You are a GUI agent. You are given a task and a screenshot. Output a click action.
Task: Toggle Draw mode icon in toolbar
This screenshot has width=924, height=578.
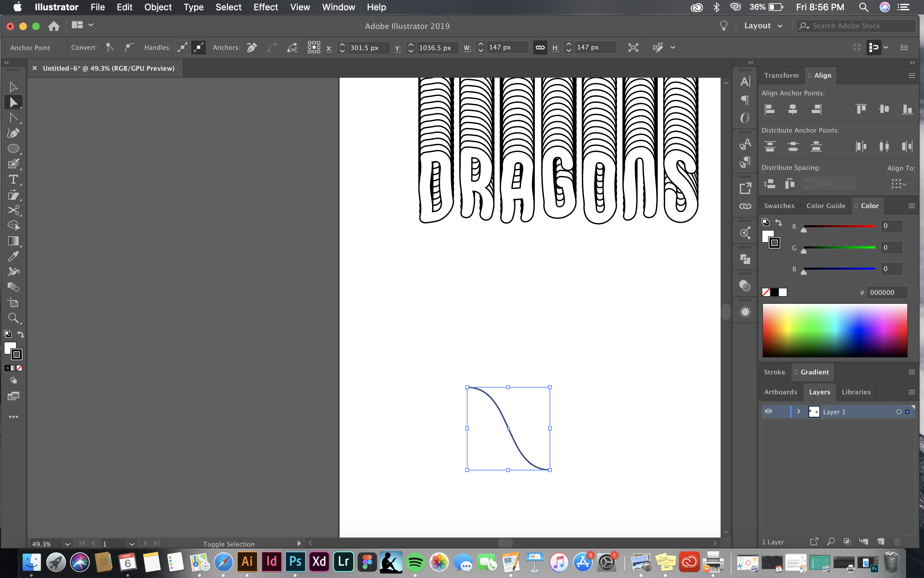[x=13, y=381]
